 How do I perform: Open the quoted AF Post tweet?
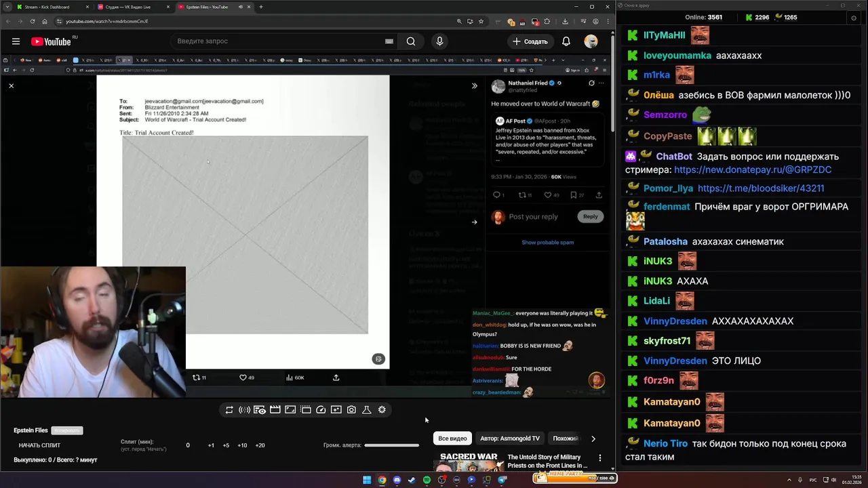tap(548, 138)
